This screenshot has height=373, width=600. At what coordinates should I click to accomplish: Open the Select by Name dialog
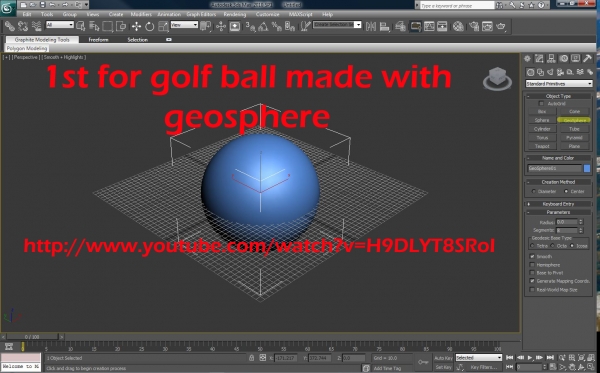pos(94,26)
